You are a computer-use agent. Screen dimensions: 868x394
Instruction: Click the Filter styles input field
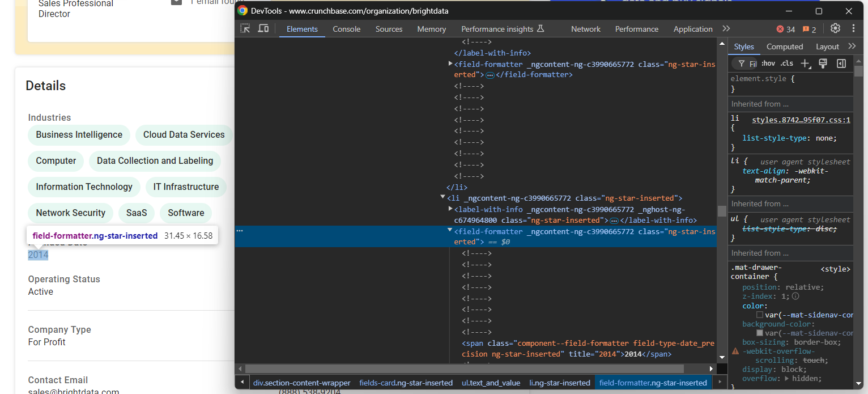click(x=752, y=63)
